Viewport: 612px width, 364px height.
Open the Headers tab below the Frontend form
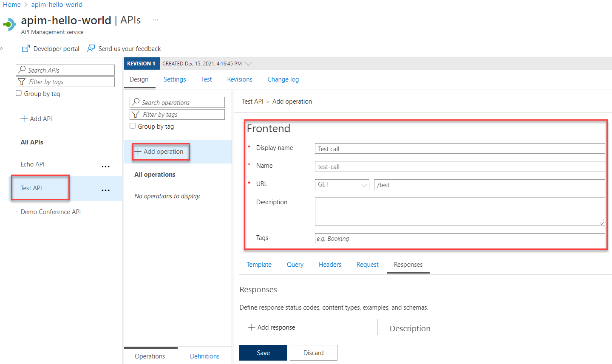tap(330, 264)
